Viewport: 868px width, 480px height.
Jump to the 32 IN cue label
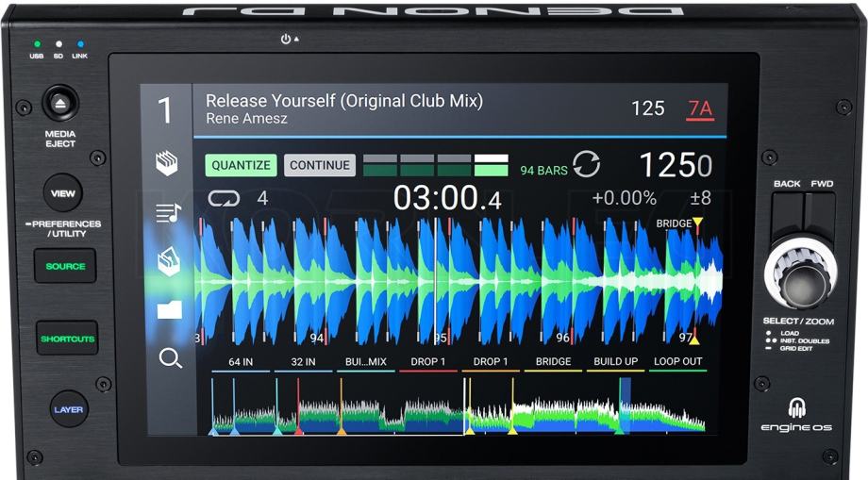coord(304,362)
